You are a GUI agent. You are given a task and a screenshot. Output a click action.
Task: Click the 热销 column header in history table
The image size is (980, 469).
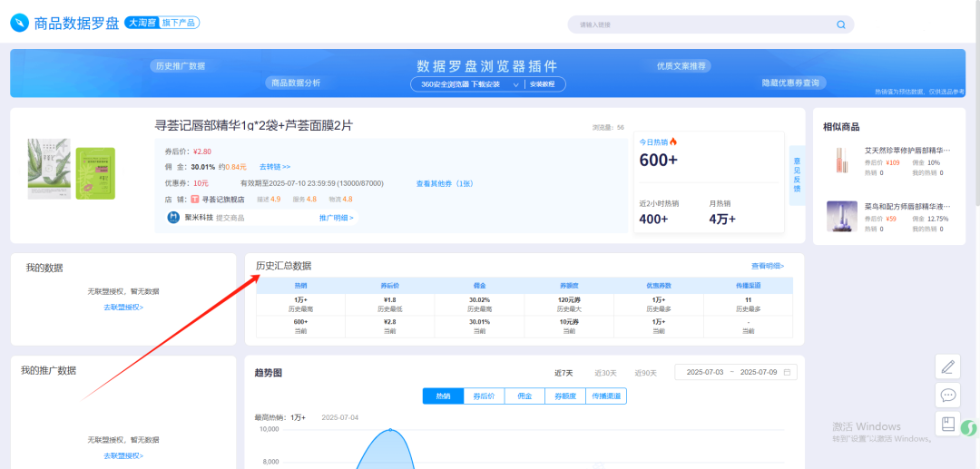(x=301, y=286)
